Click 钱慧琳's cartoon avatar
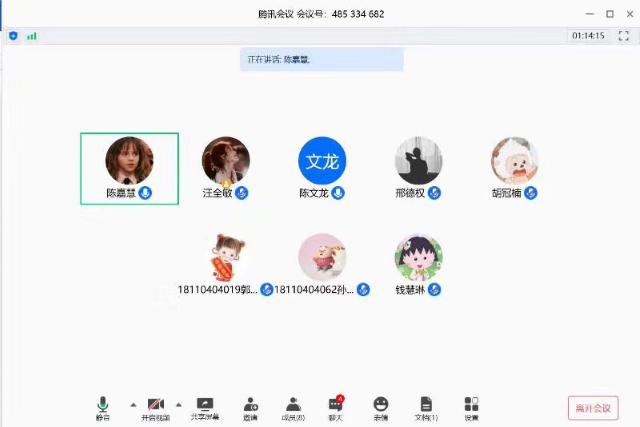640x427 pixels. (418, 258)
